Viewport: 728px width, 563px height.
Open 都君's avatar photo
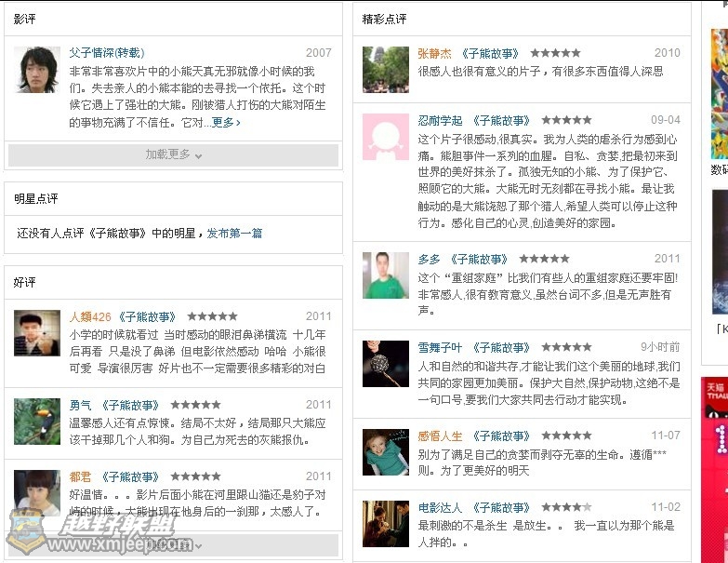37,493
